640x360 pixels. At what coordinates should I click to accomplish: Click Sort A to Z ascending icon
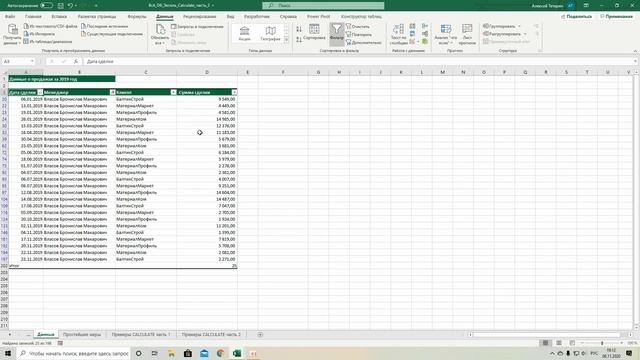(x=299, y=29)
